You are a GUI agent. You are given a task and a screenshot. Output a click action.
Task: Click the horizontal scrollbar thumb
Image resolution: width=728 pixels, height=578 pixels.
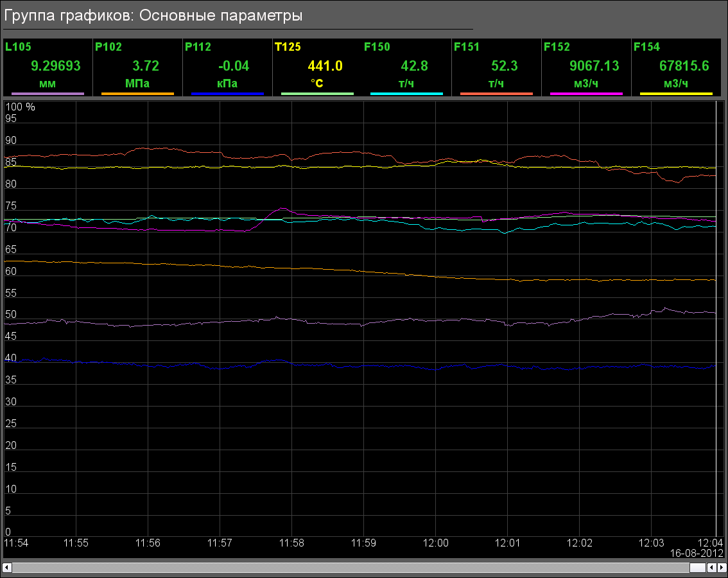coord(697,568)
